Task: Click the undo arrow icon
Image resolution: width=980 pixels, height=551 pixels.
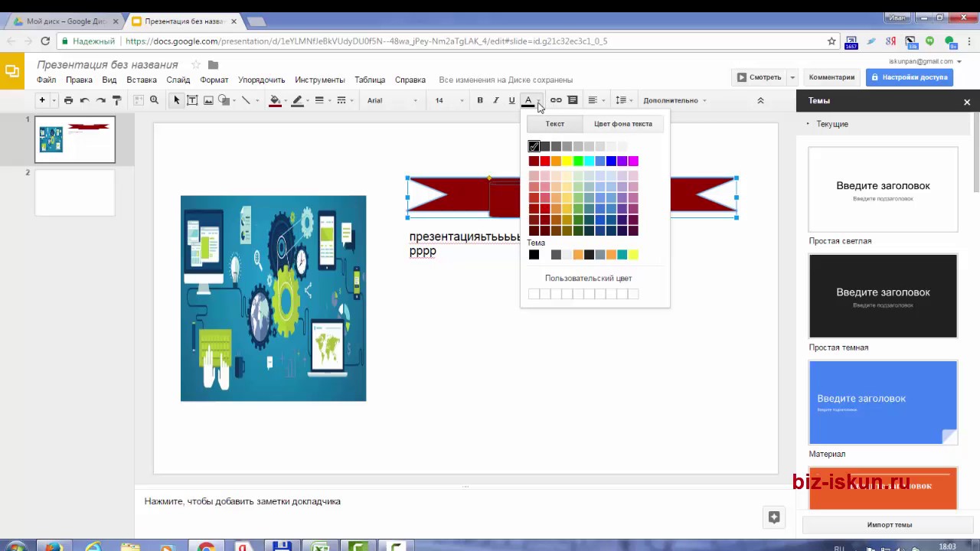Action: (x=84, y=100)
